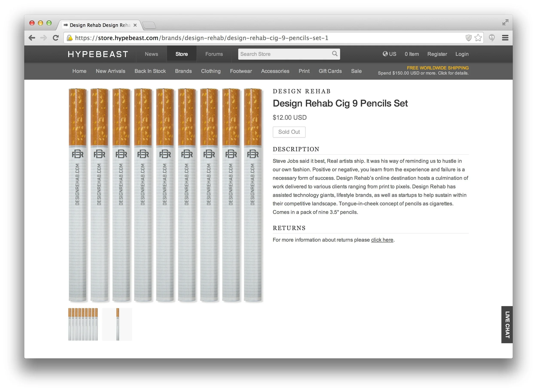Select the single pencil thumbnail

pos(117,324)
